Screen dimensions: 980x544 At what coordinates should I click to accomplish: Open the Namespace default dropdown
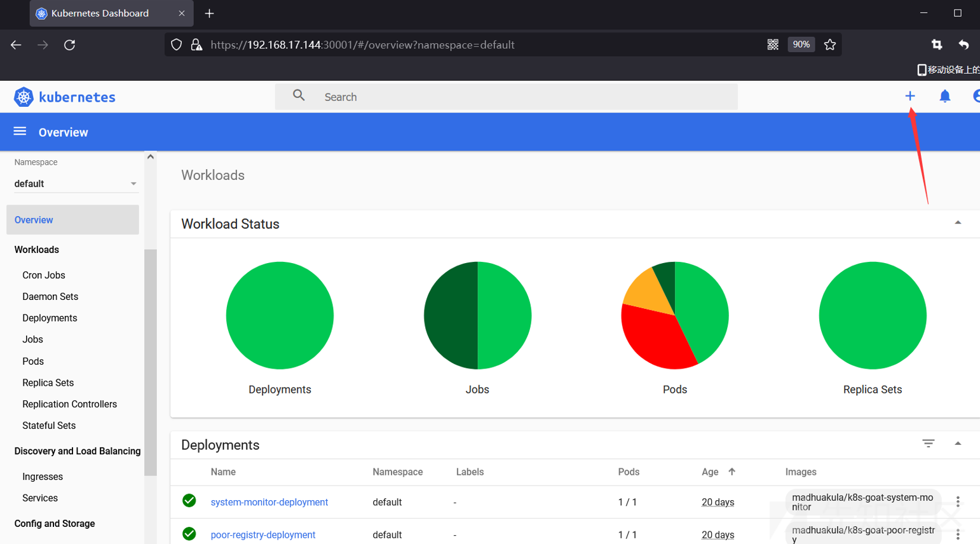(x=76, y=184)
